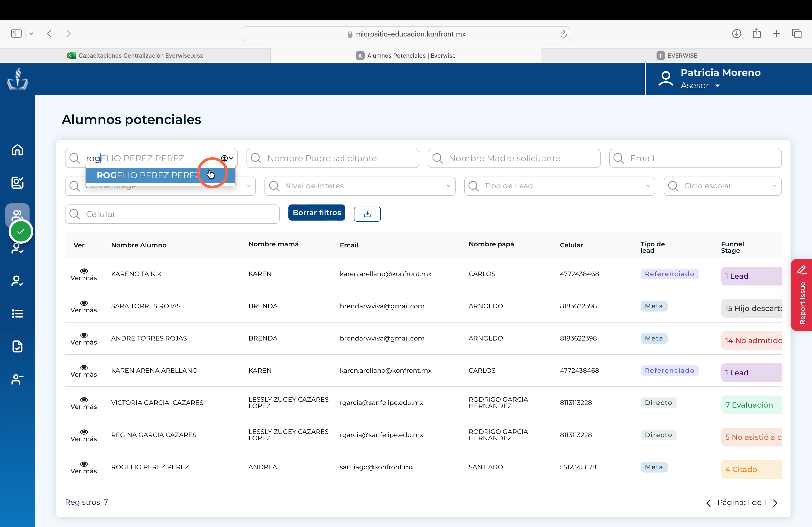Click the Email search field
This screenshot has width=812, height=527.
click(695, 158)
